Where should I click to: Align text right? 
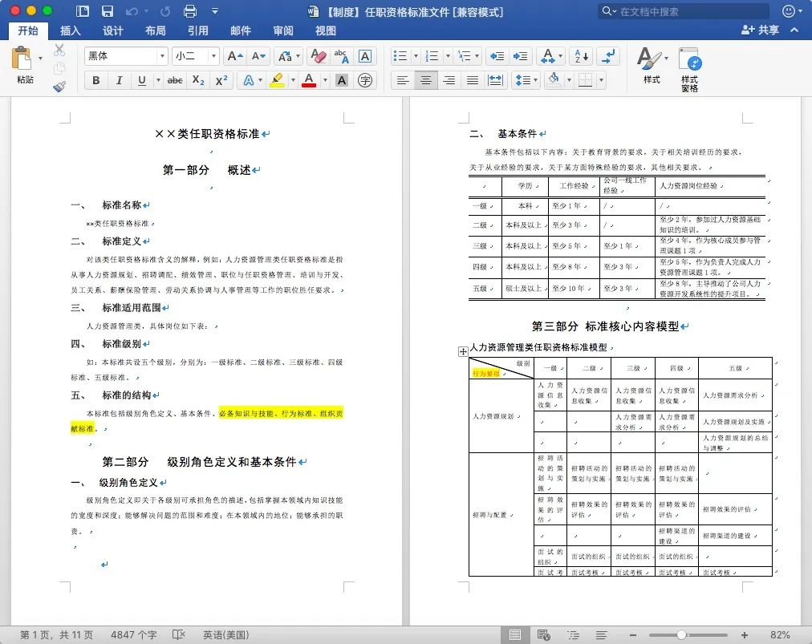(x=449, y=80)
